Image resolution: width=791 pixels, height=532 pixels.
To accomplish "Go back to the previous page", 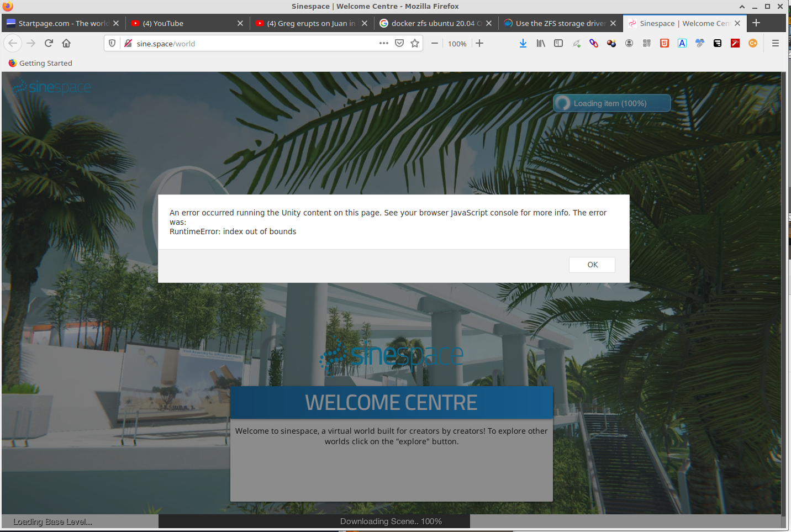I will [x=13, y=43].
